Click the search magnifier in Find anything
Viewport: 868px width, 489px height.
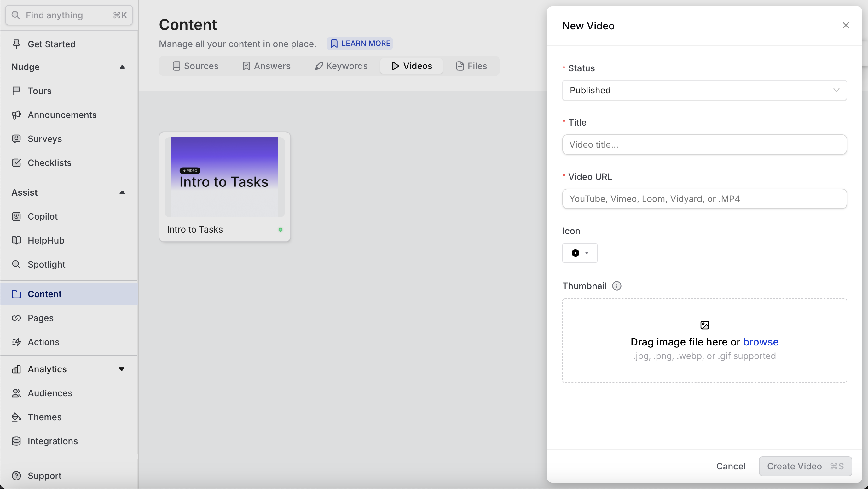(x=15, y=15)
